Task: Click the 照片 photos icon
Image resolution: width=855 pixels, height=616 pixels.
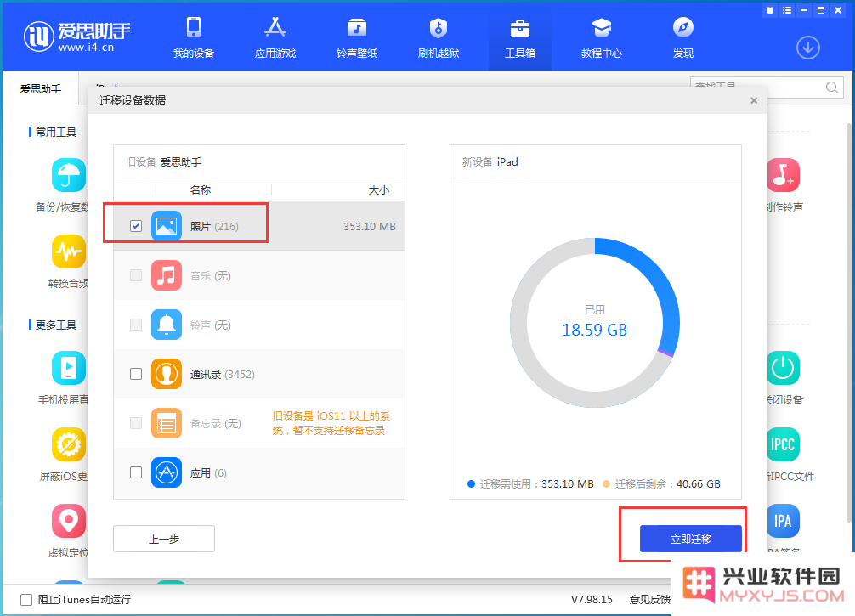Action: 167,226
